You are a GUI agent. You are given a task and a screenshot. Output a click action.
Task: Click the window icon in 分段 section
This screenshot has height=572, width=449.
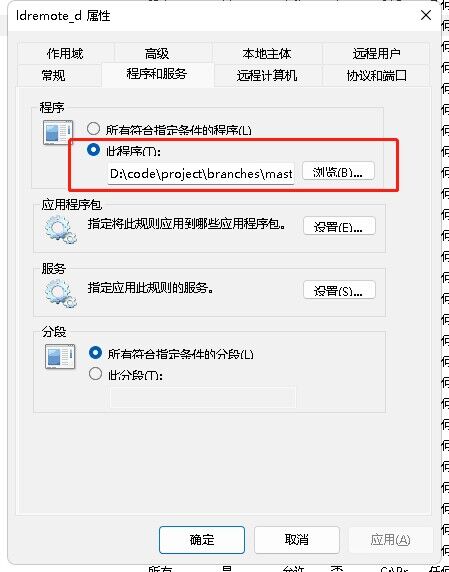tap(60, 356)
